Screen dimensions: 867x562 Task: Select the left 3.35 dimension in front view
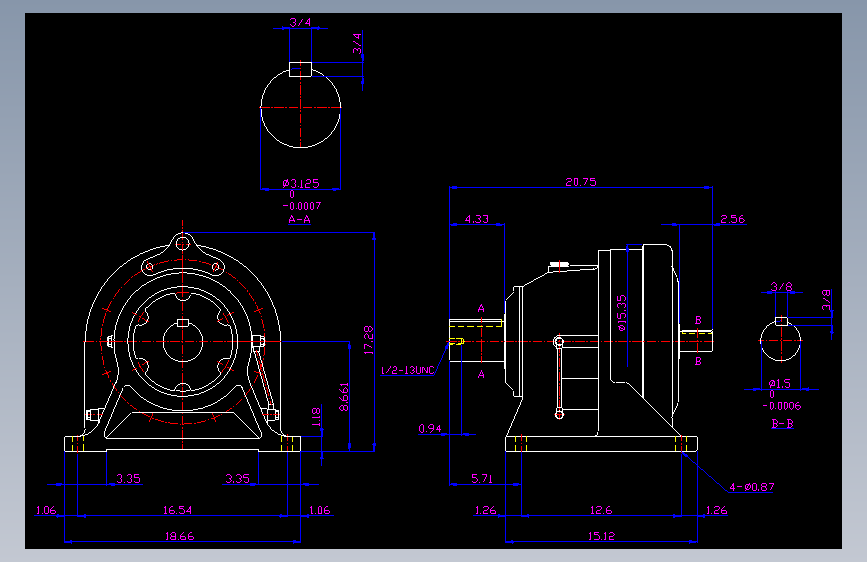tap(128, 478)
